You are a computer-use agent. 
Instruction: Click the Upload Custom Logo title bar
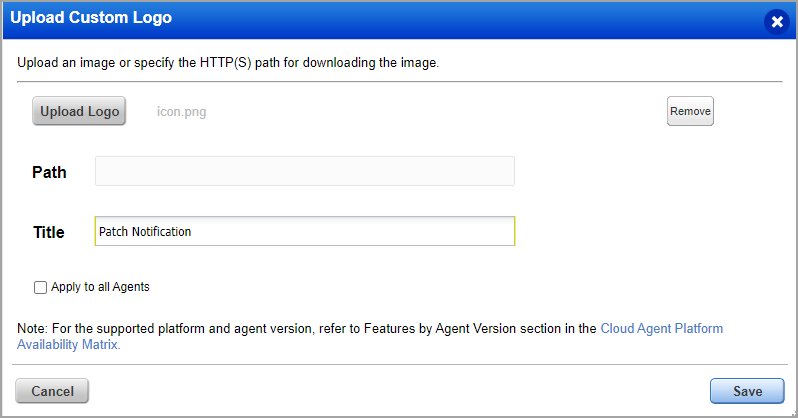click(300, 19)
